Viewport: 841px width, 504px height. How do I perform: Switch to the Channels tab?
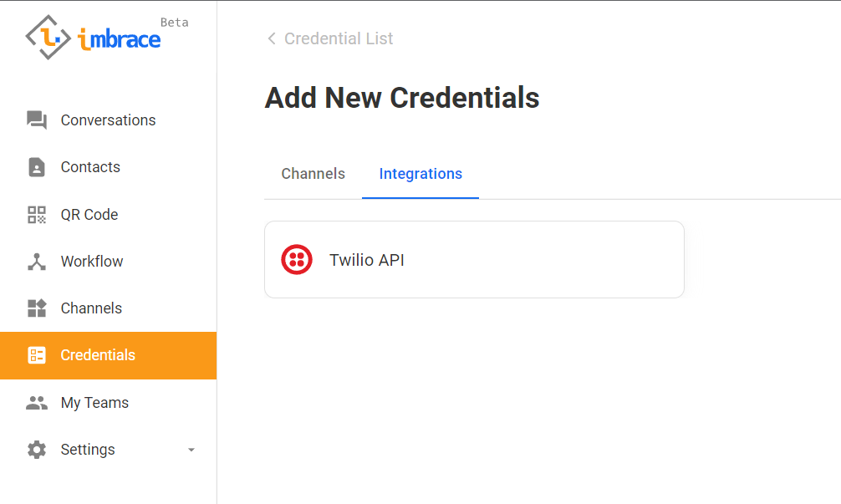pos(313,174)
